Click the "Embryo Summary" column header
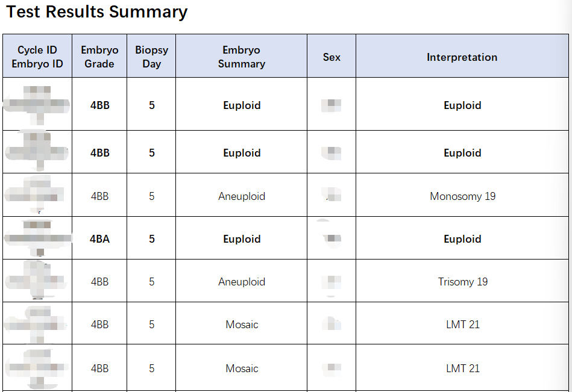This screenshot has width=572, height=392. 241,57
